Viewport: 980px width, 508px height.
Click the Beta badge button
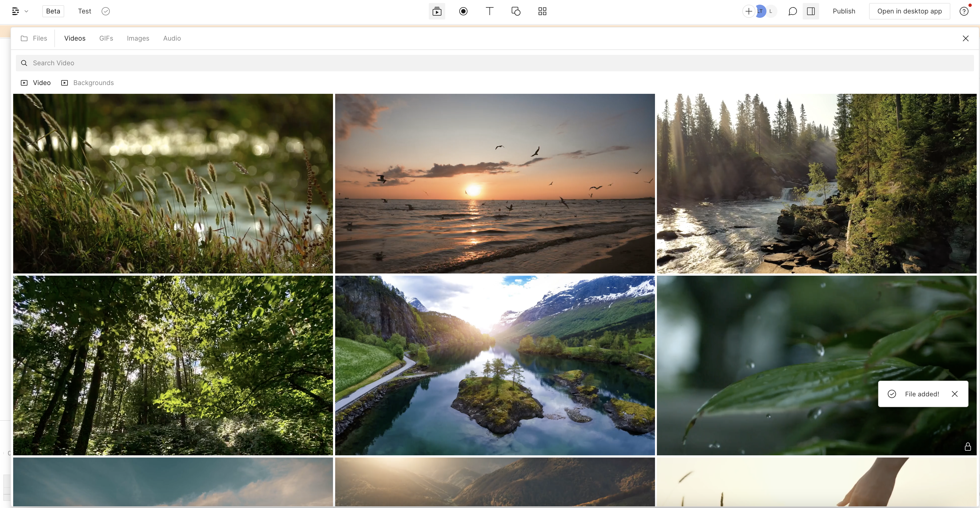pos(53,11)
